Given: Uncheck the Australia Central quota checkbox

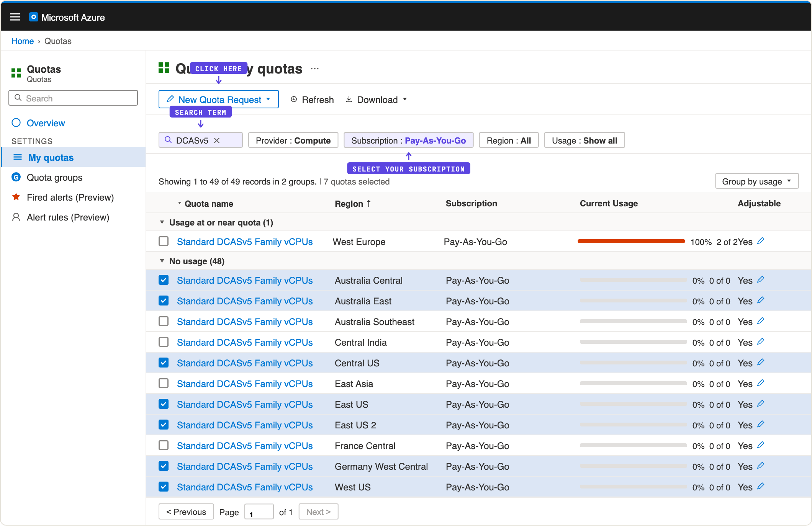Looking at the screenshot, I should [x=164, y=280].
